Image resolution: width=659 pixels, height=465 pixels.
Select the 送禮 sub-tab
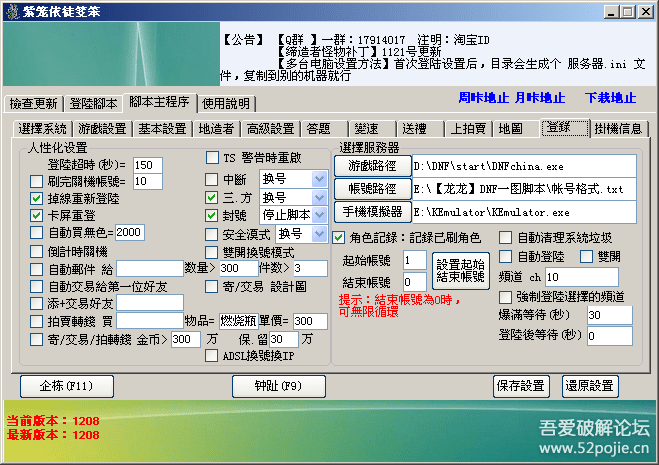point(419,129)
